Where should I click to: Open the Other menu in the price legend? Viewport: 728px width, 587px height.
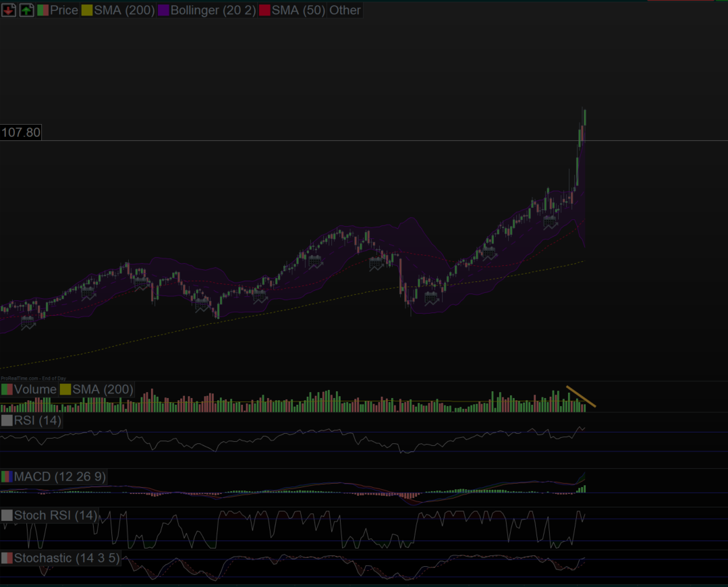[x=345, y=10]
